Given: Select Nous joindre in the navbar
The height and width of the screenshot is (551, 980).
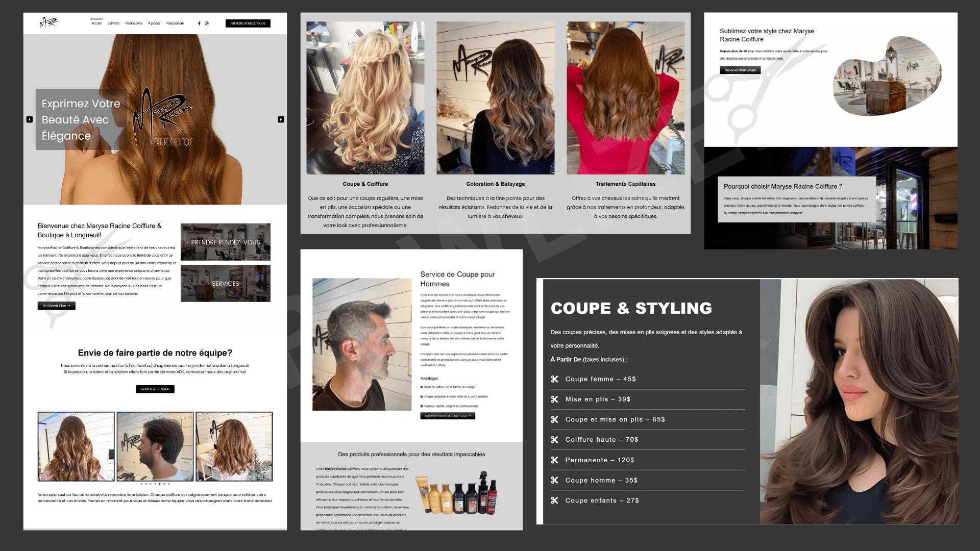Looking at the screenshot, I should pyautogui.click(x=175, y=23).
